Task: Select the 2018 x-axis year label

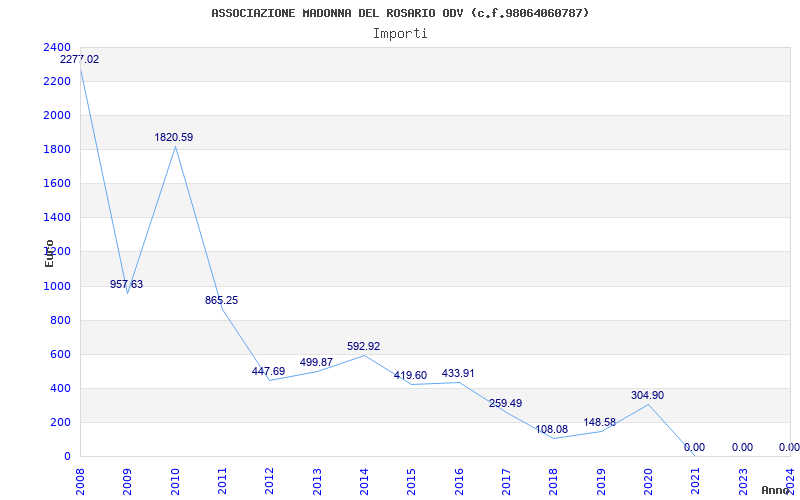Action: coord(554,481)
